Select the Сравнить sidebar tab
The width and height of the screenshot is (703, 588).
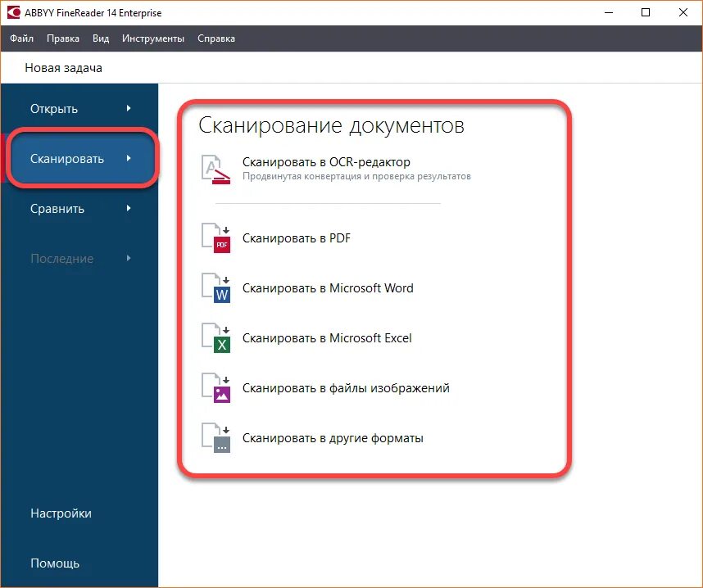coord(79,208)
